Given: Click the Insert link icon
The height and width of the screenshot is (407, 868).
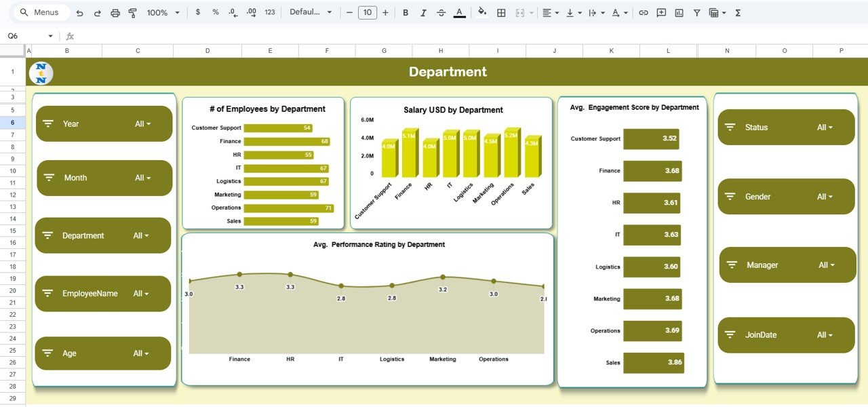Looking at the screenshot, I should point(643,12).
